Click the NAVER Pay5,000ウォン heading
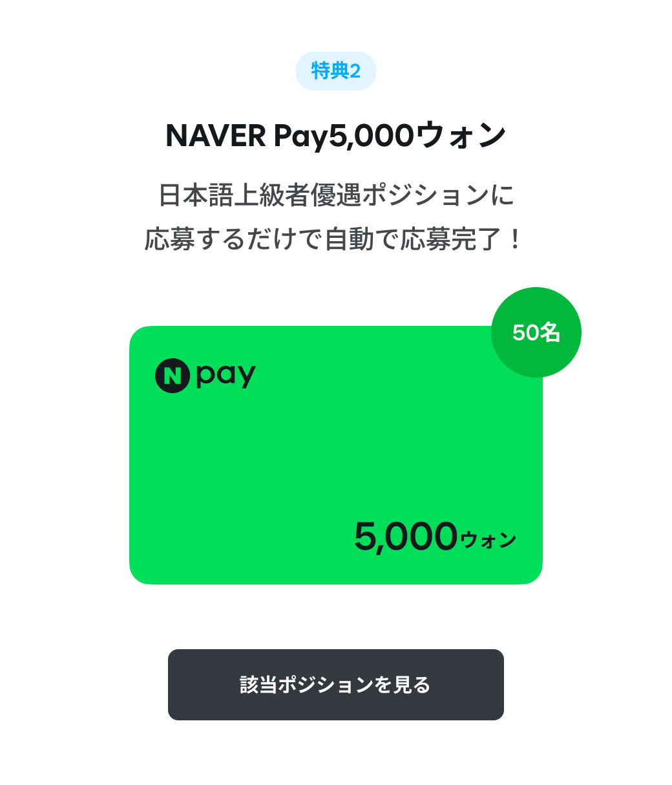 335,136
